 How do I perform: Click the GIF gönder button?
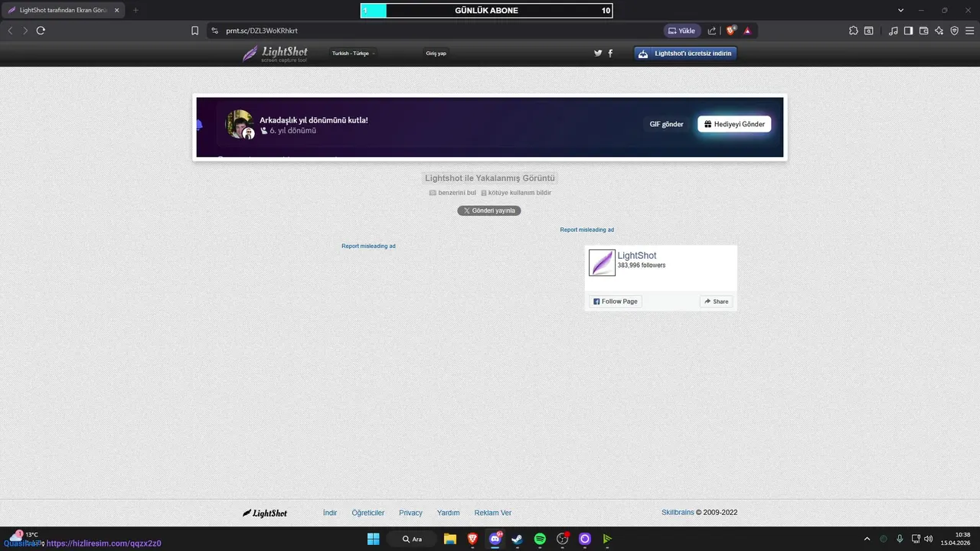tap(666, 124)
